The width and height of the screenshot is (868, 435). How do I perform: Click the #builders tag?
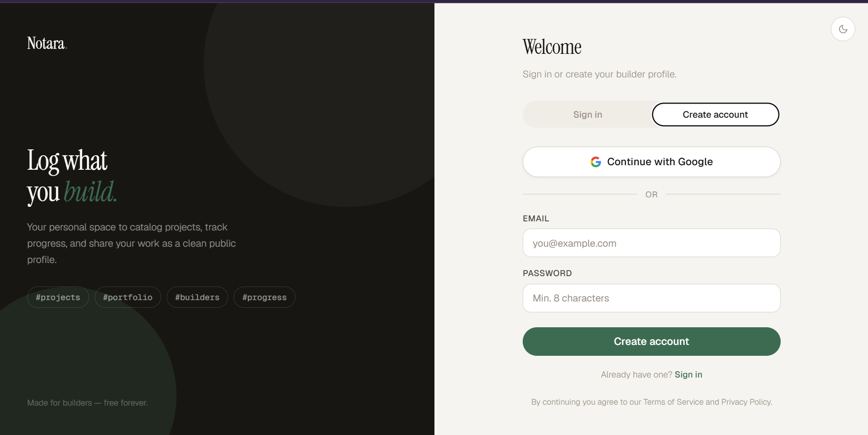point(197,297)
